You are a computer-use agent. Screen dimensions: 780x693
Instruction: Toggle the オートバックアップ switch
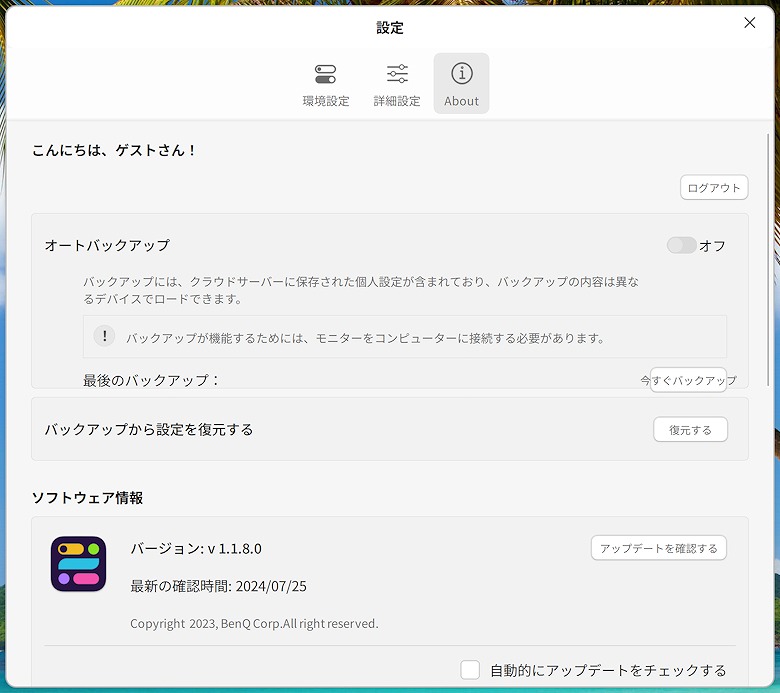point(681,245)
